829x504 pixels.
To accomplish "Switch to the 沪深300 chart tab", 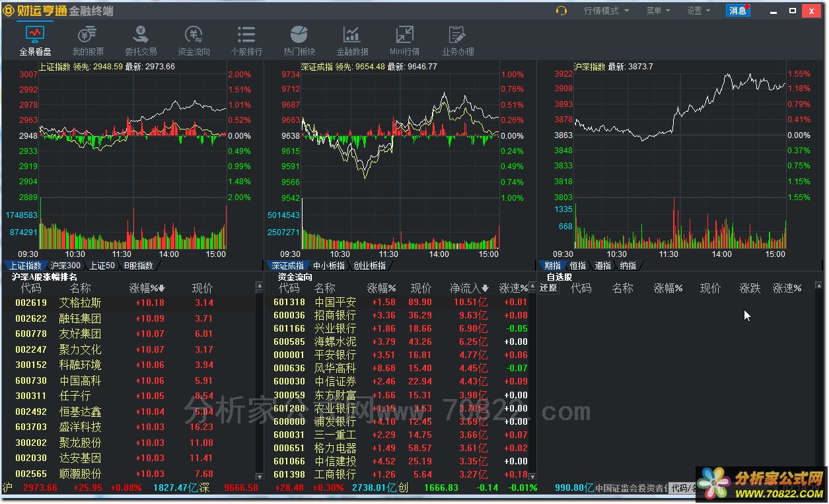I will 66,266.
